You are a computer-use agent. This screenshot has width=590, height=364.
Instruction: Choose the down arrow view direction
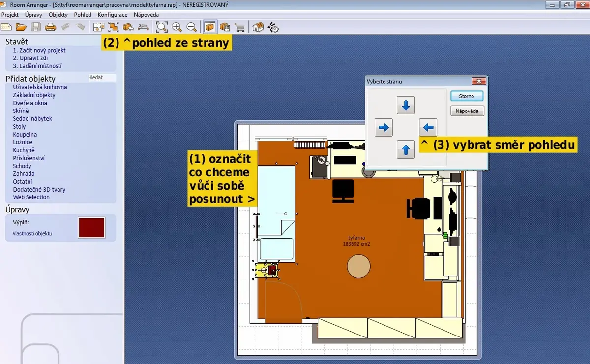406,105
